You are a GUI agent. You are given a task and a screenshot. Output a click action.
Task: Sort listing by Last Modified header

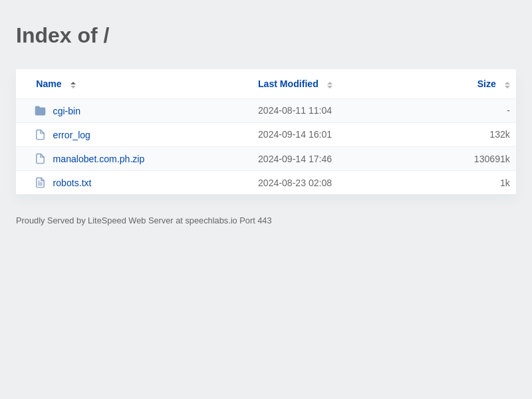point(288,84)
